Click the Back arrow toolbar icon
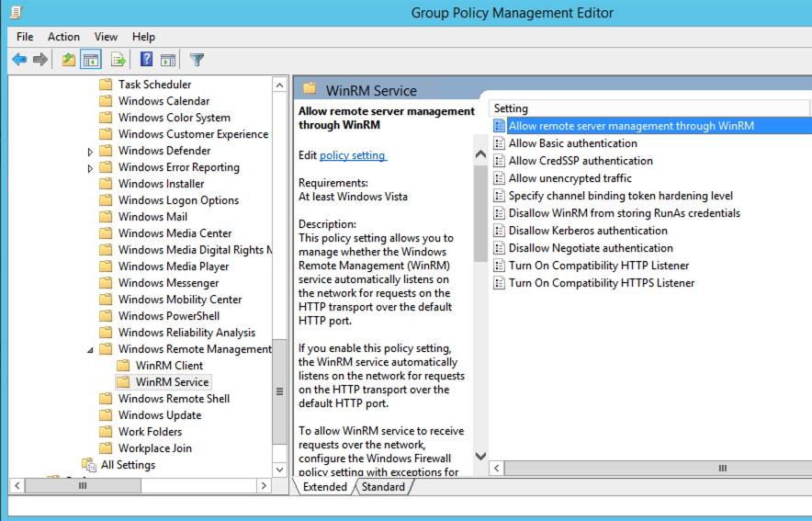The height and width of the screenshot is (521, 812). pos(19,60)
